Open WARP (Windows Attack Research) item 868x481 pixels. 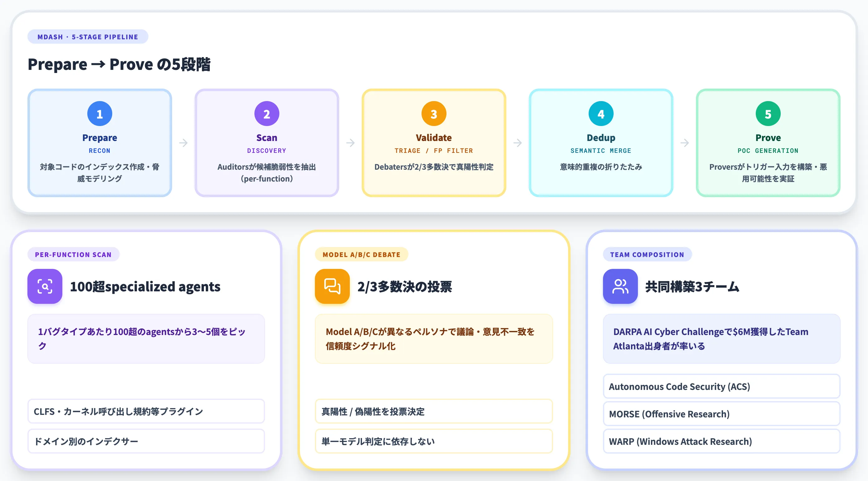click(x=722, y=441)
